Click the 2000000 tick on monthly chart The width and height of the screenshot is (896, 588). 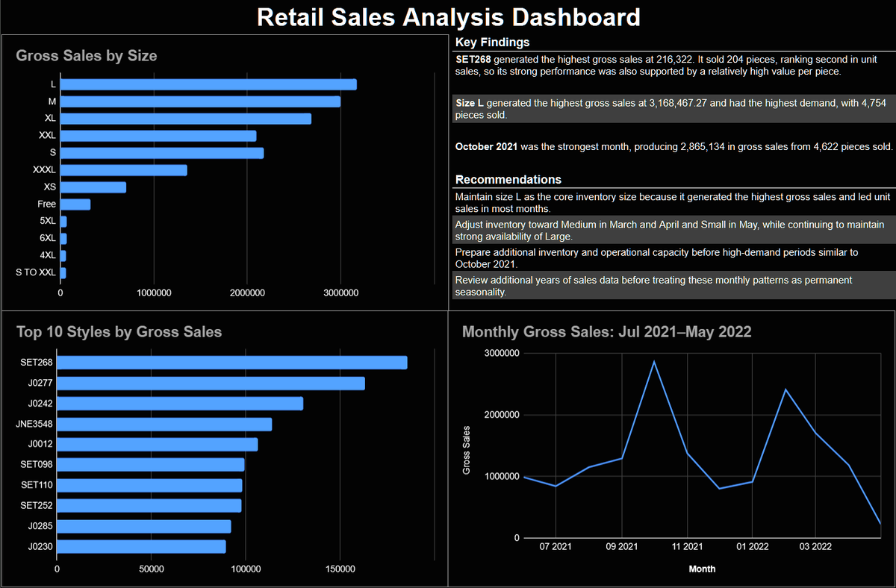point(500,415)
